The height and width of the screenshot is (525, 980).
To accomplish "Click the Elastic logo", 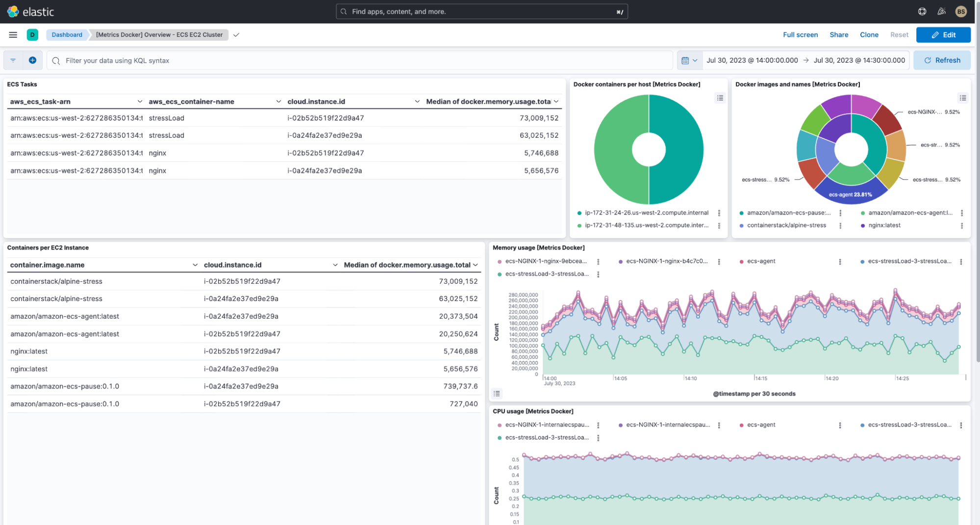I will [x=31, y=12].
